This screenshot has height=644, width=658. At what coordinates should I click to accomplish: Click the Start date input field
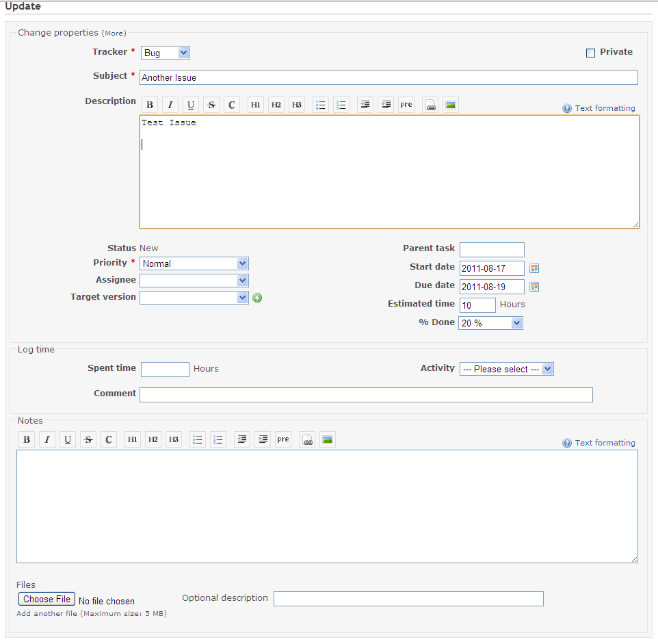pos(492,268)
